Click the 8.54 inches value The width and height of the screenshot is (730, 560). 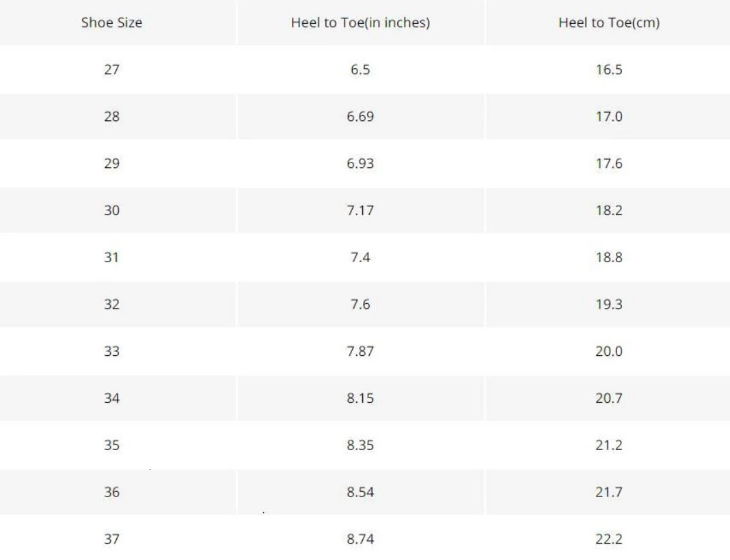pos(360,492)
